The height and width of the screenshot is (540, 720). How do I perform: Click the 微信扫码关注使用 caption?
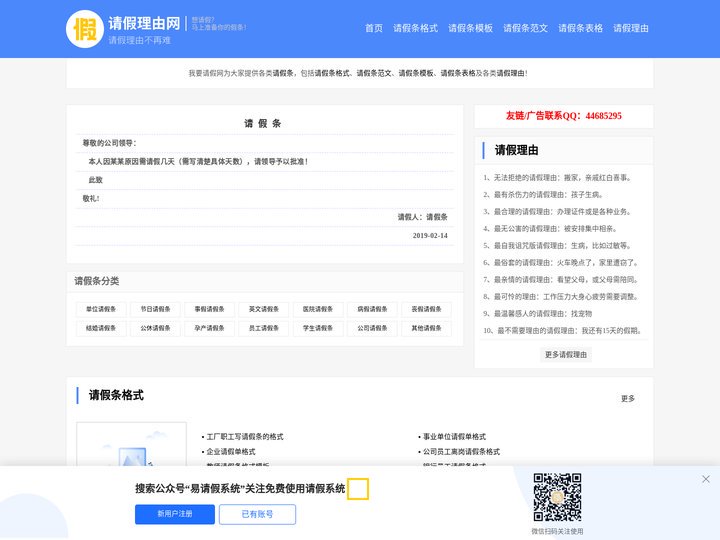(557, 531)
